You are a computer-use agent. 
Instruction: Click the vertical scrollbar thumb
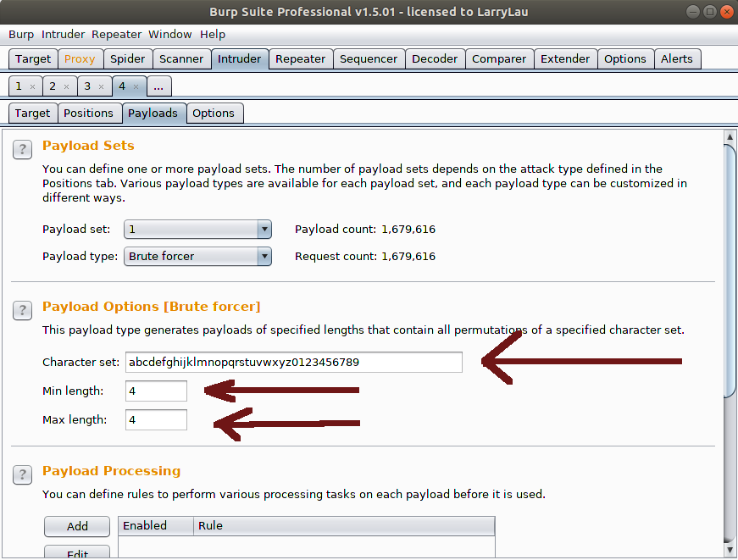point(730,272)
